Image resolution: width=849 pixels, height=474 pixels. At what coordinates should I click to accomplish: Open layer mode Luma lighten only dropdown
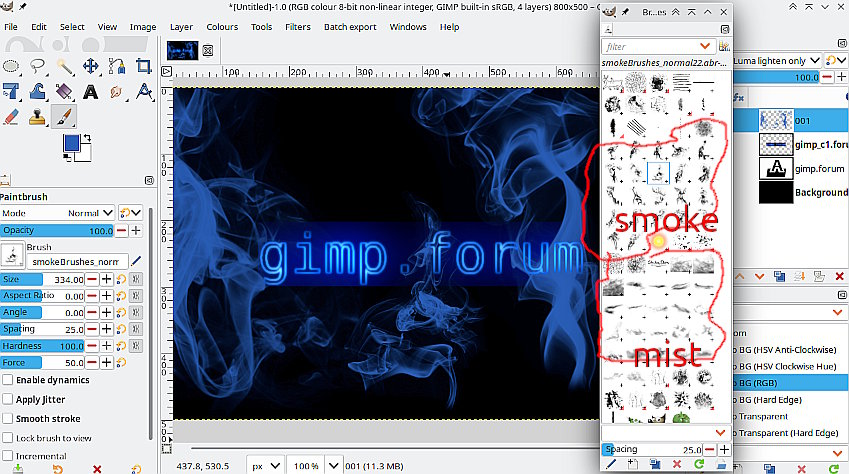(776, 61)
